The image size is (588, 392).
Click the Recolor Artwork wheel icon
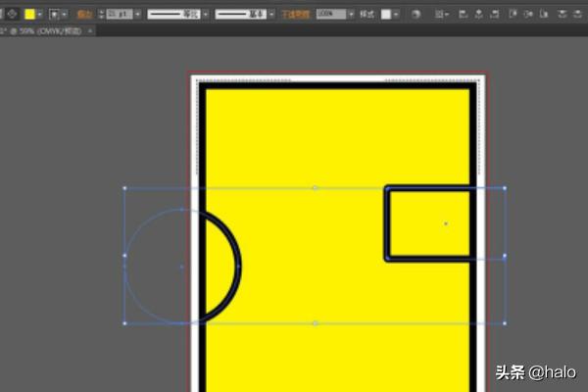click(x=416, y=15)
